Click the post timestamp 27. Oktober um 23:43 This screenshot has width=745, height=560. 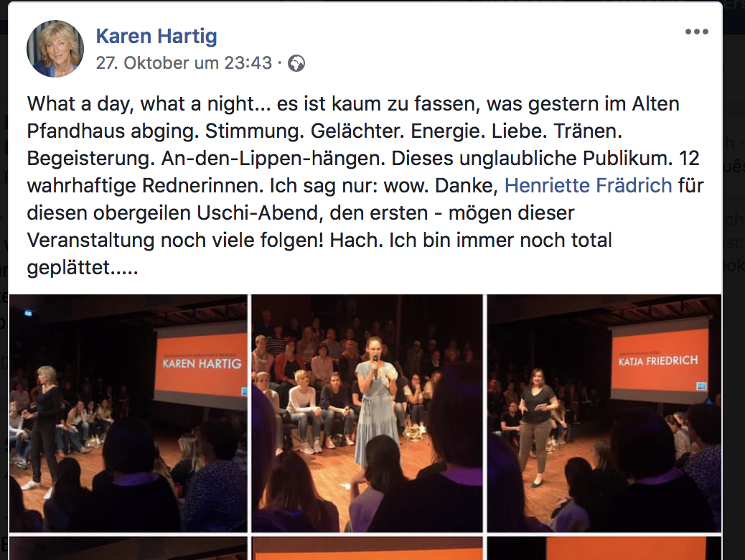click(x=184, y=62)
